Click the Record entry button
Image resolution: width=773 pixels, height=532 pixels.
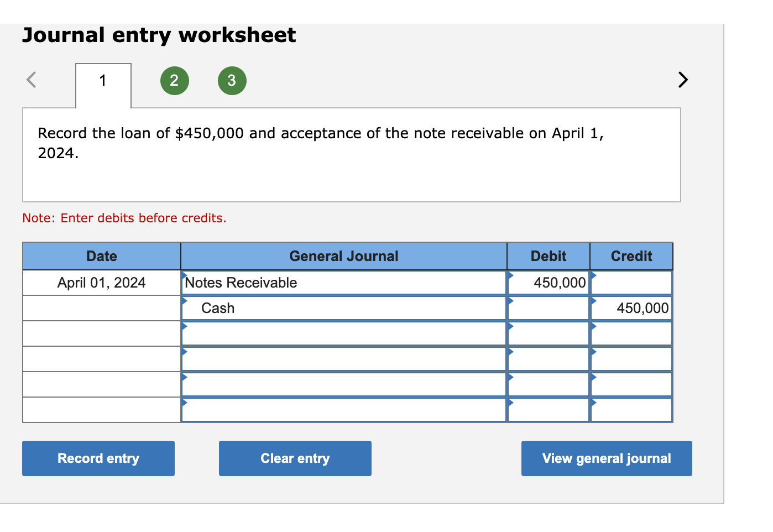[98, 458]
